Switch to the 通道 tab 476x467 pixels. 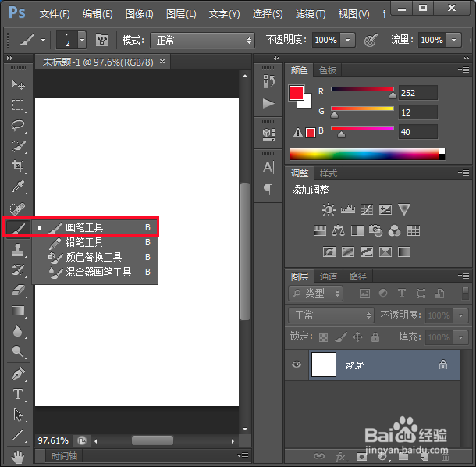point(329,276)
